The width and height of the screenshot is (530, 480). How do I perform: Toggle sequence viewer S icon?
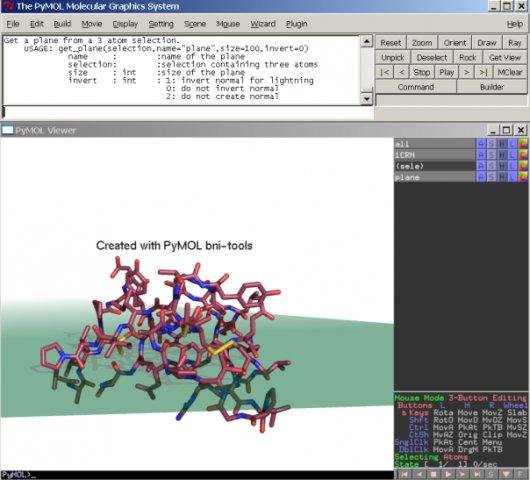[491, 475]
